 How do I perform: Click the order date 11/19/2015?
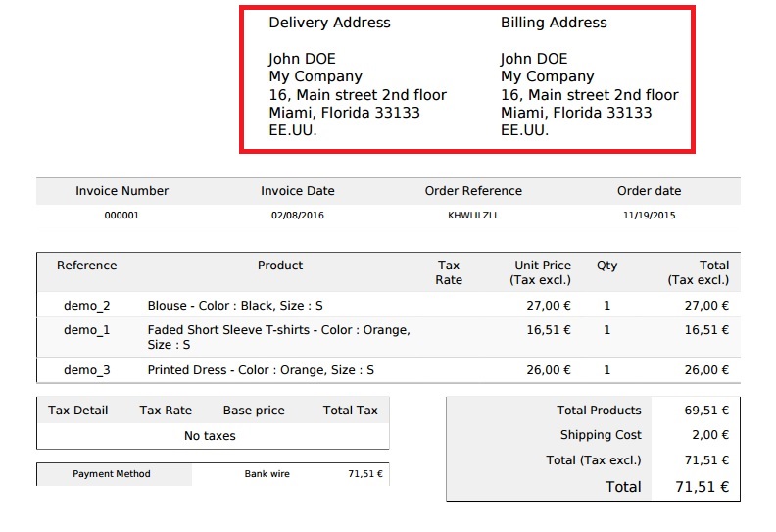point(649,216)
